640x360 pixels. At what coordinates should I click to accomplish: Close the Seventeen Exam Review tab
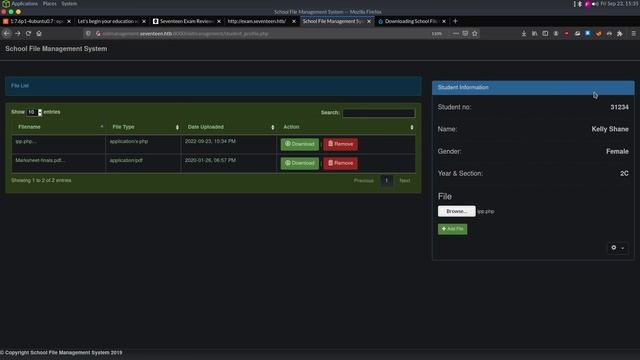click(x=219, y=21)
